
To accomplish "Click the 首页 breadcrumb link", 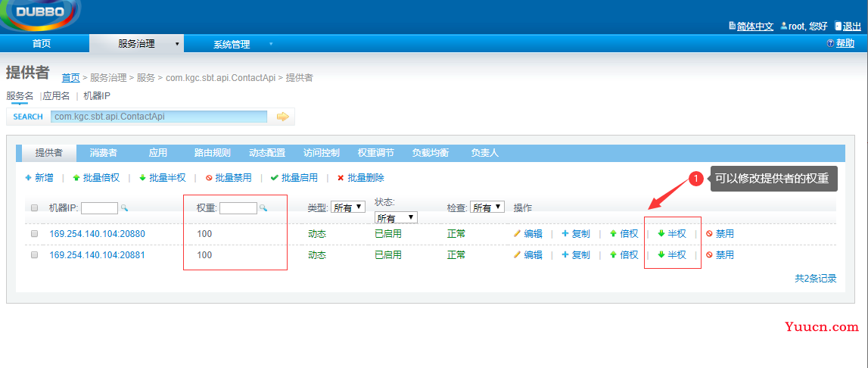I will 71,77.
